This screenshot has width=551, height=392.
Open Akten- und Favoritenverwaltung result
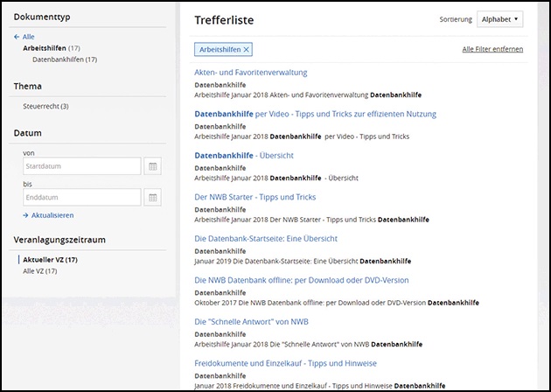coord(250,73)
